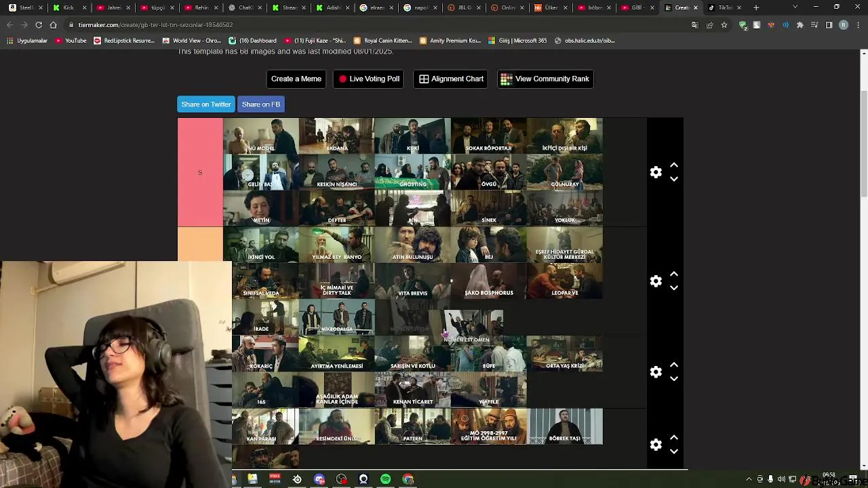Bookmark this page with the star
The image size is (868, 488).
click(724, 25)
